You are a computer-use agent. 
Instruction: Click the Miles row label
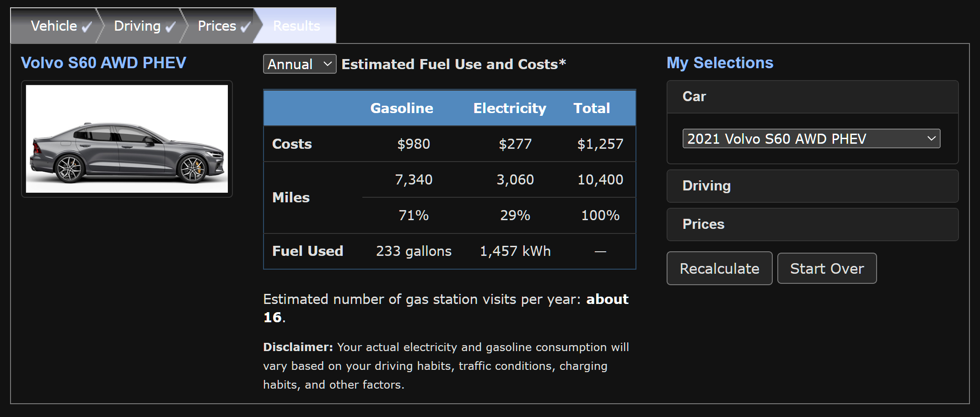click(291, 197)
